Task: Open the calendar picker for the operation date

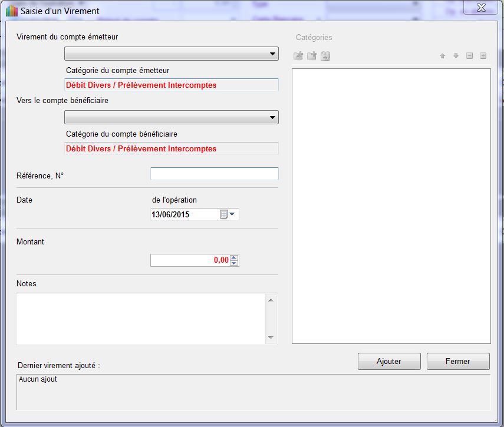Action: pos(227,214)
